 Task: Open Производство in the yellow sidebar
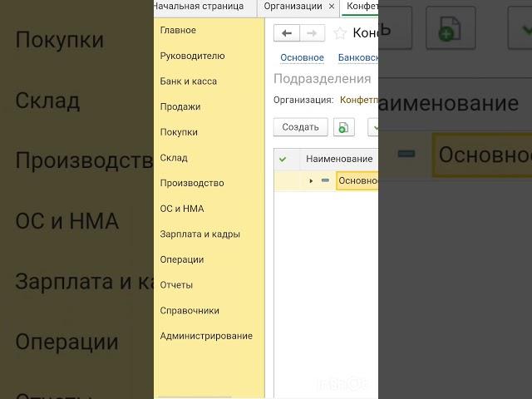[x=192, y=183]
